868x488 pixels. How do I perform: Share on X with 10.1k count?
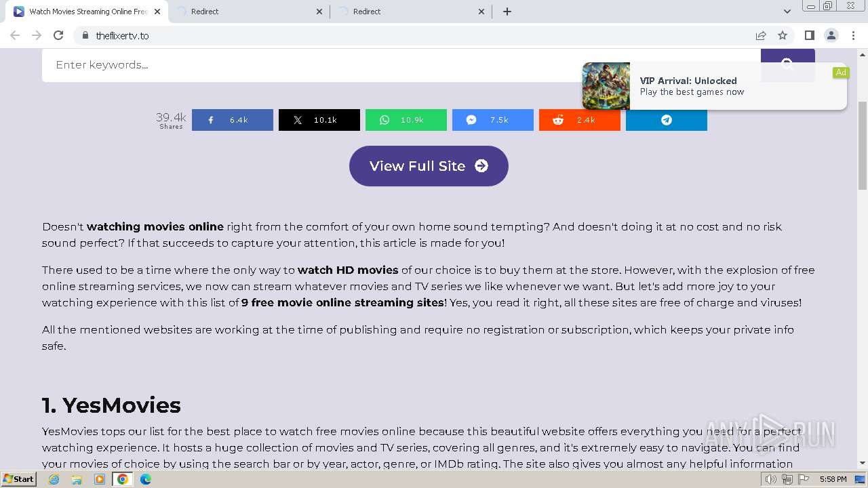(319, 120)
